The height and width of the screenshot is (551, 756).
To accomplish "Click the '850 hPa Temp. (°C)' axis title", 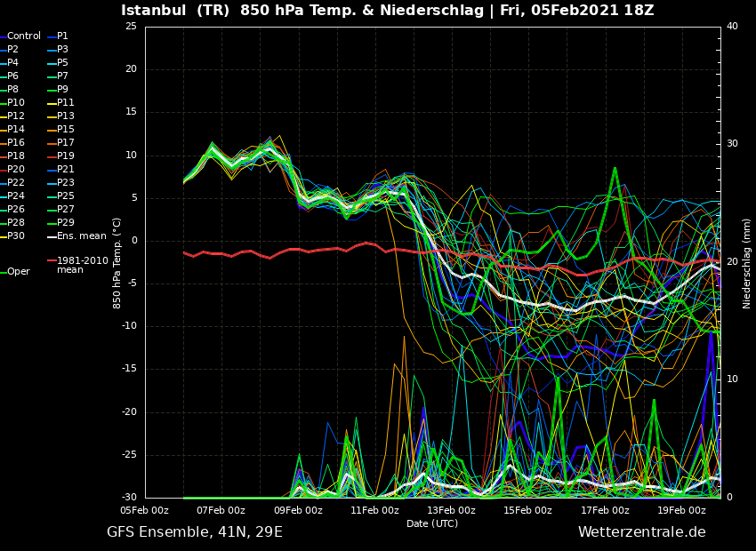I will (117, 263).
